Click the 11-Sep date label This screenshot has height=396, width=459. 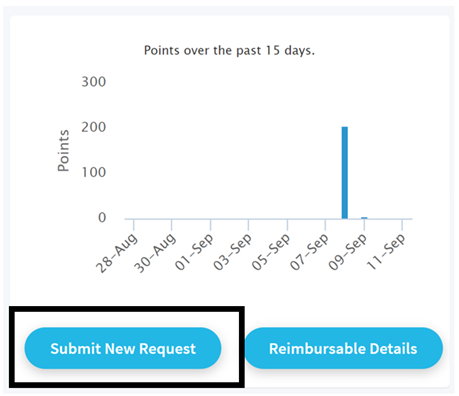point(386,252)
